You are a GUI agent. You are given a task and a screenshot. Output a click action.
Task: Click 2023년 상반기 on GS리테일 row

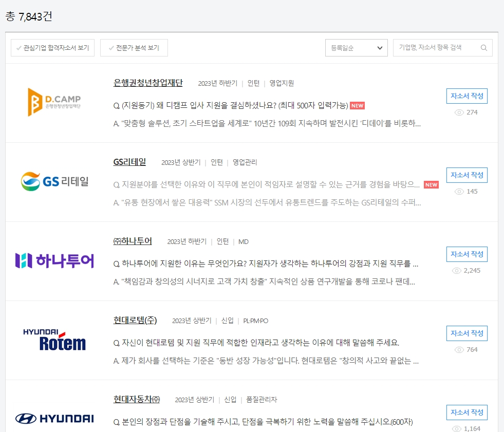coord(181,162)
